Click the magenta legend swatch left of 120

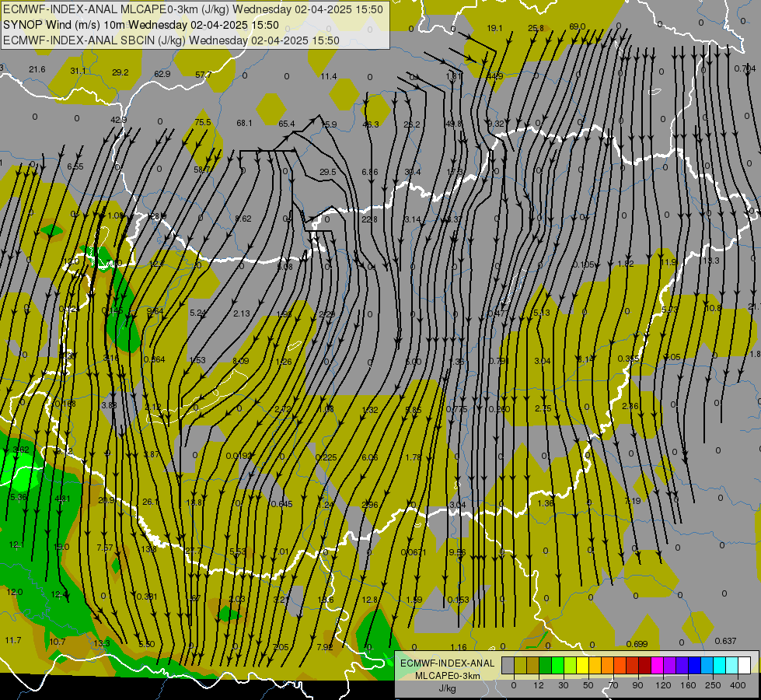click(658, 665)
